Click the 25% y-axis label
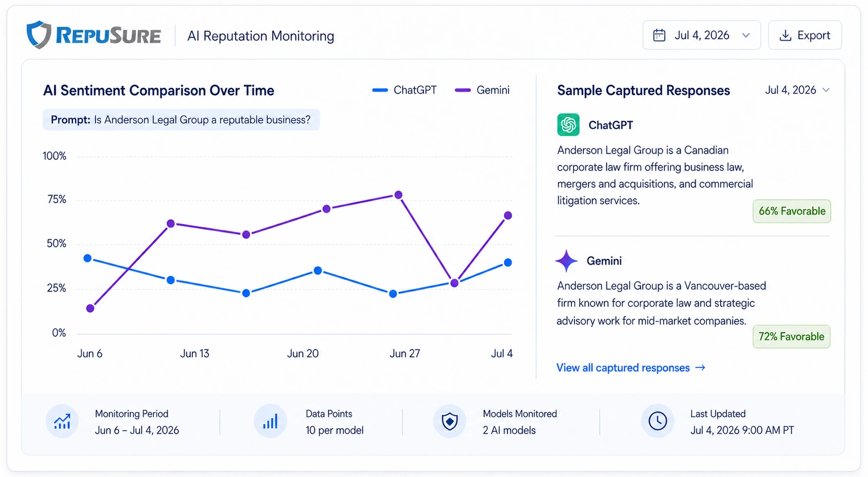Image resolution: width=868 pixels, height=477 pixels. tap(56, 288)
